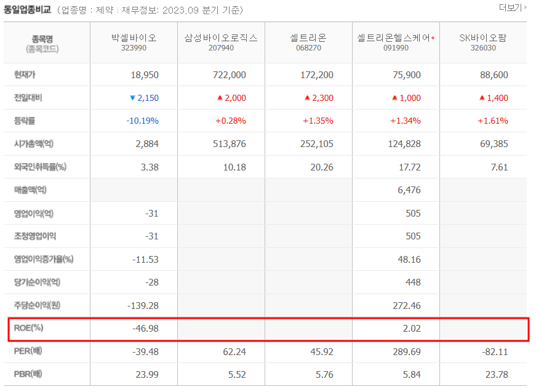Viewport: 536px width, 392px height.
Task: Click the 등락률 row label
Action: click(25, 121)
